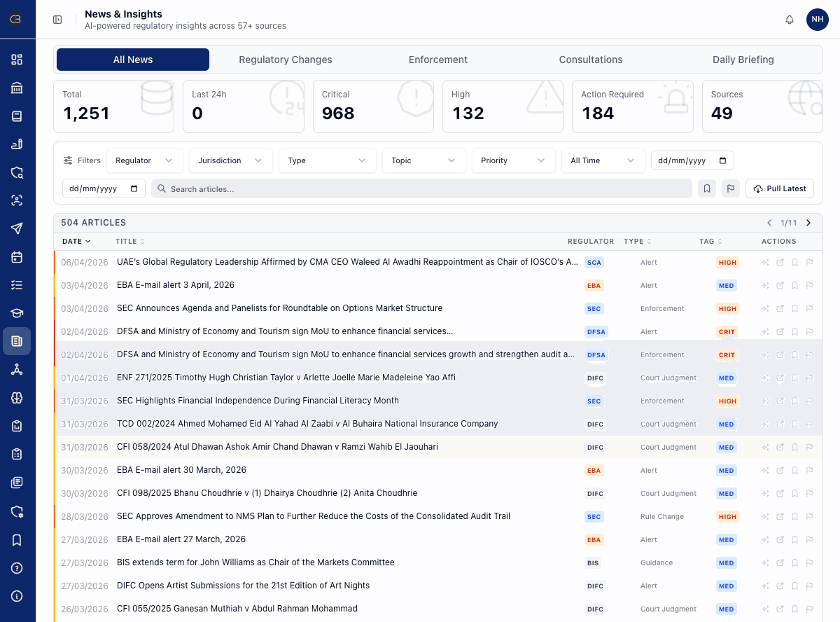
Task: Open the All Time date range dropdown
Action: [x=602, y=160]
